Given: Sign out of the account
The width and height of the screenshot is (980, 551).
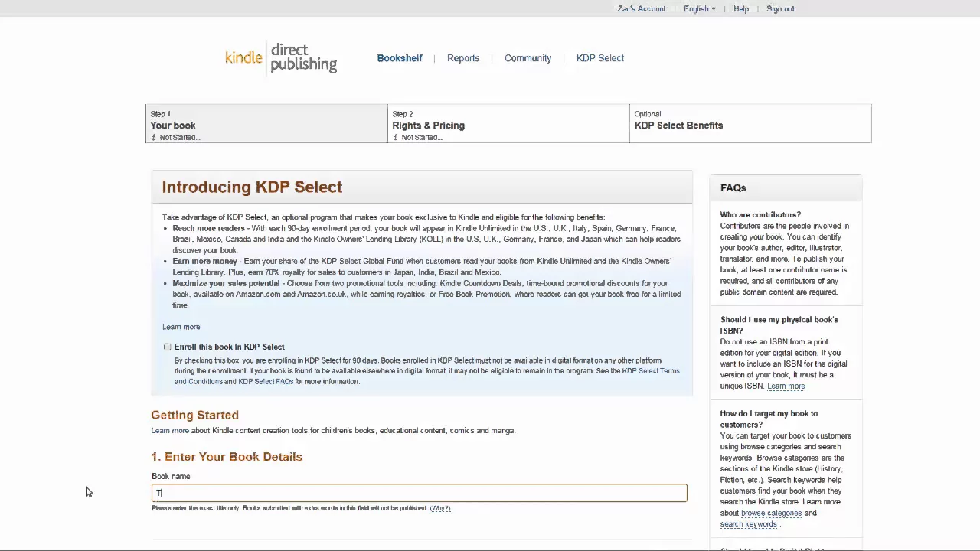Looking at the screenshot, I should [x=780, y=8].
